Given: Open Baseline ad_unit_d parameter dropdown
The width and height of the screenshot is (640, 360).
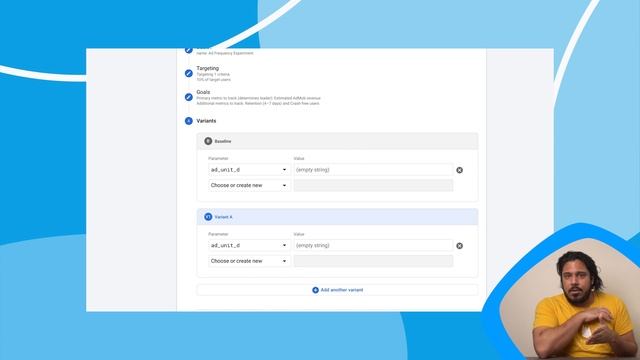Looking at the screenshot, I should (x=249, y=170).
